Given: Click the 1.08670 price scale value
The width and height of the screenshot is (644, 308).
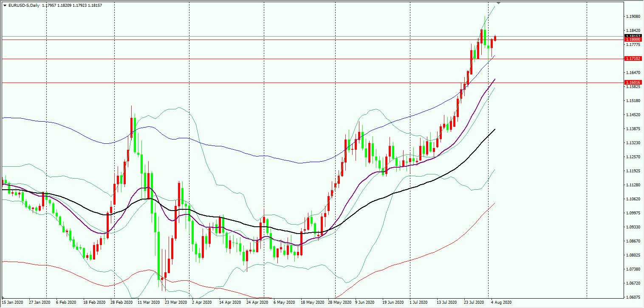Looking at the screenshot, I should pyautogui.click(x=633, y=241).
